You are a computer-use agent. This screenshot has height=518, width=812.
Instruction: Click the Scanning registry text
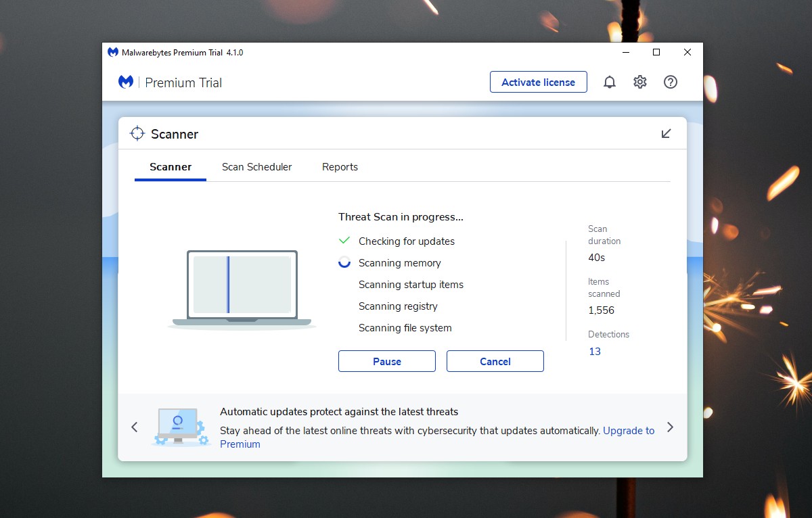(398, 306)
